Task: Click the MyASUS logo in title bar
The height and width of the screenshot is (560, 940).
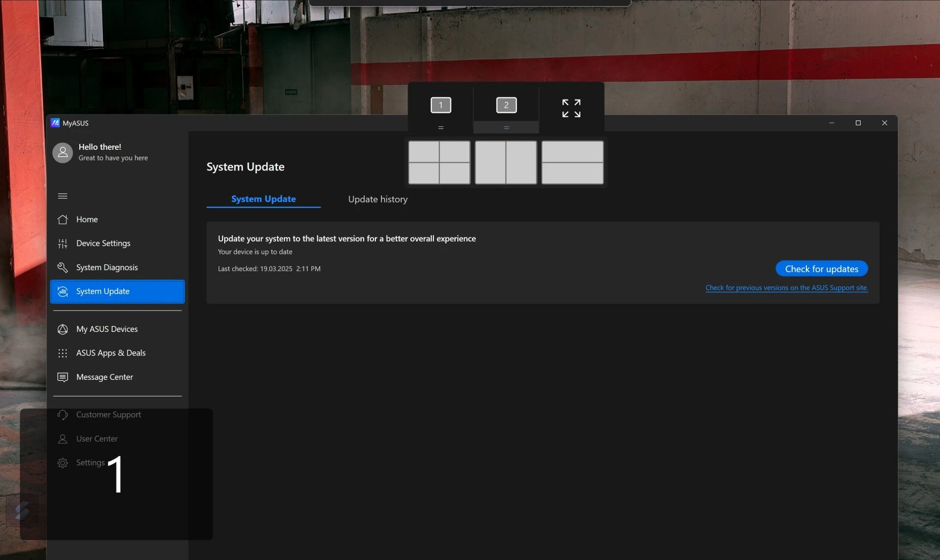Action: point(55,123)
